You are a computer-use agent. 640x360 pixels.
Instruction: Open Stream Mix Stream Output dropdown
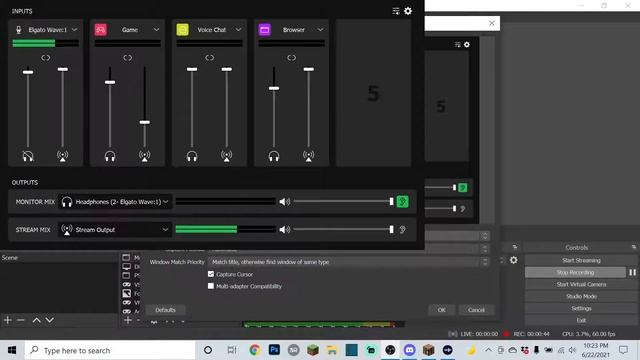tap(115, 230)
